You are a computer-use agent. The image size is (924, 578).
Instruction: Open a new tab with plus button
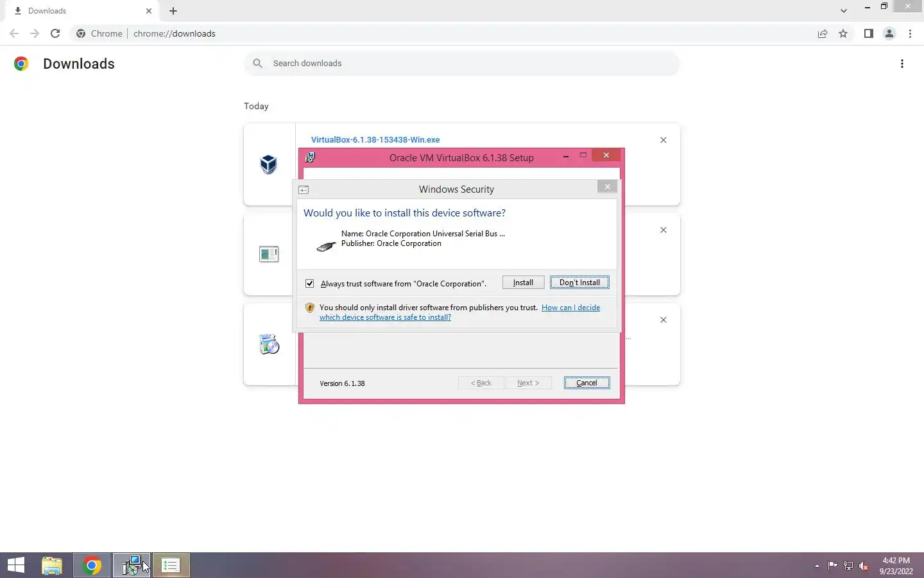click(173, 11)
